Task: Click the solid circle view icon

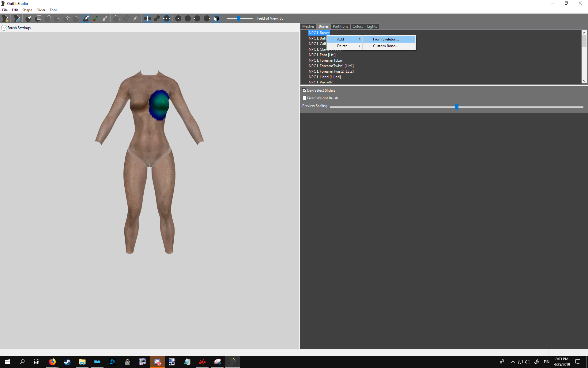Action: click(x=188, y=18)
